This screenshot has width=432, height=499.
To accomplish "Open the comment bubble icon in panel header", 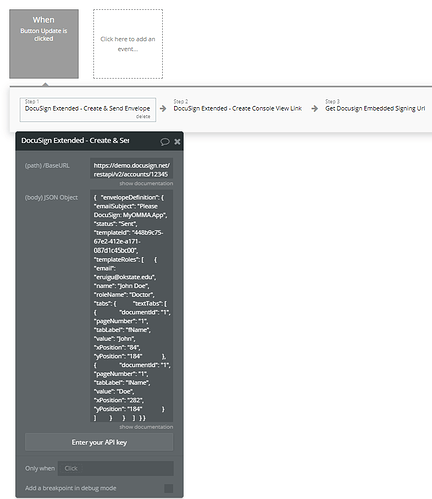I will tap(165, 142).
